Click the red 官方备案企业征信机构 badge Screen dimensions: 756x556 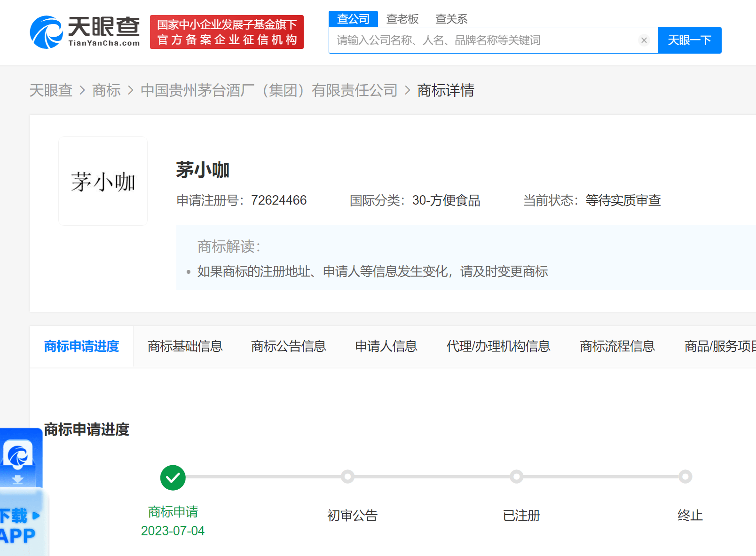pos(227,32)
